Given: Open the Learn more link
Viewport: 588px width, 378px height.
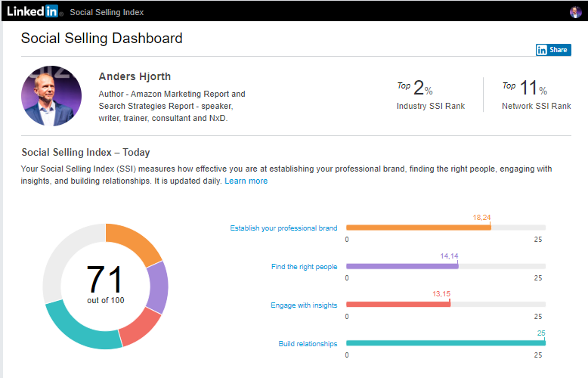Looking at the screenshot, I should click(x=246, y=181).
